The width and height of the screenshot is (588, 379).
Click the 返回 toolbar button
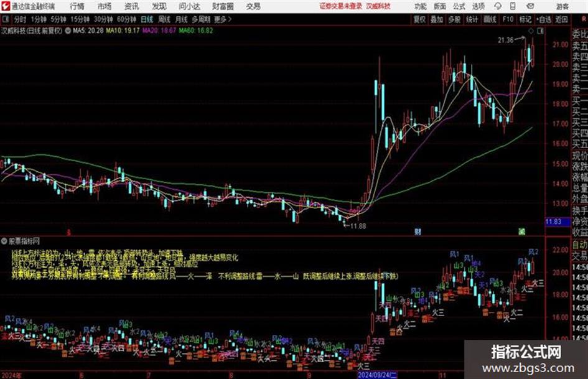(561, 19)
